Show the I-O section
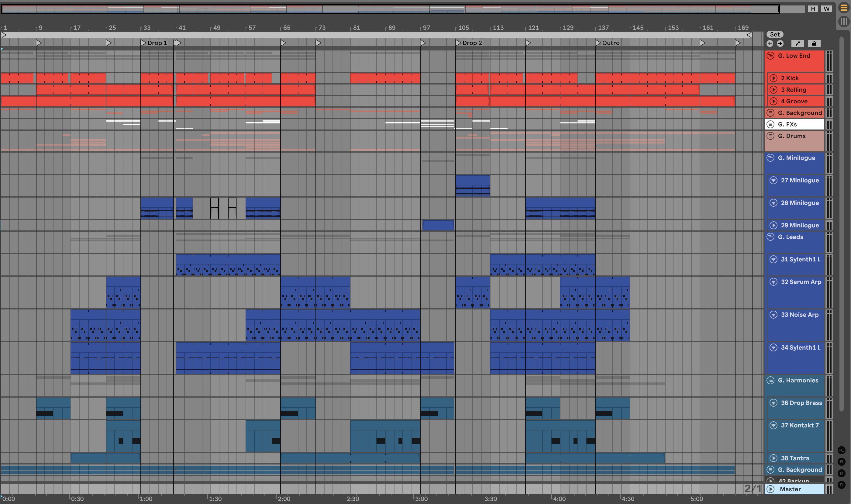This screenshot has width=851, height=504. pyautogui.click(x=841, y=450)
